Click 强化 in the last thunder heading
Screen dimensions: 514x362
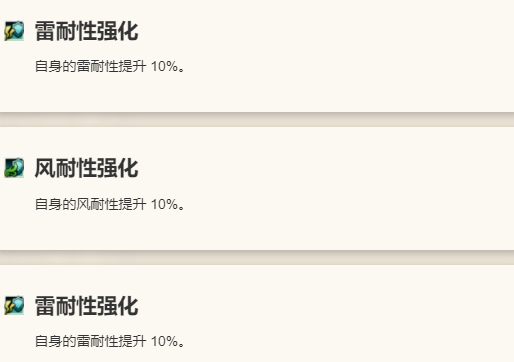point(118,306)
